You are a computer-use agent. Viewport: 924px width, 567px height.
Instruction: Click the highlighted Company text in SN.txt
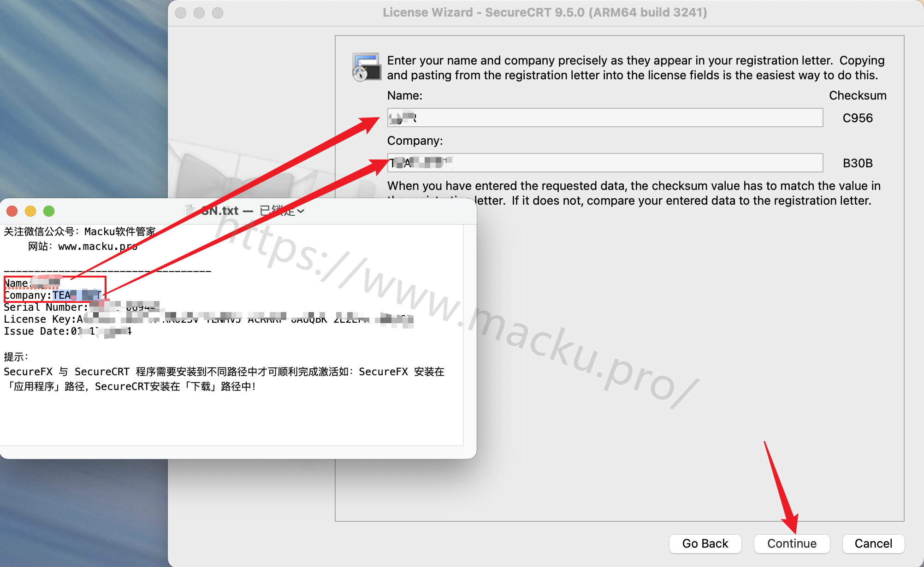[x=77, y=295]
